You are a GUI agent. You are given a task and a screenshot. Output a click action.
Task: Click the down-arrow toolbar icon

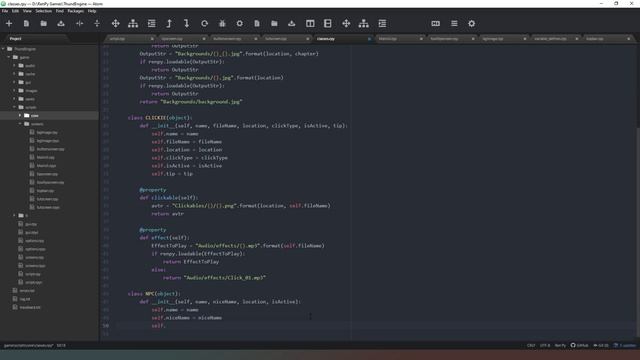click(187, 24)
